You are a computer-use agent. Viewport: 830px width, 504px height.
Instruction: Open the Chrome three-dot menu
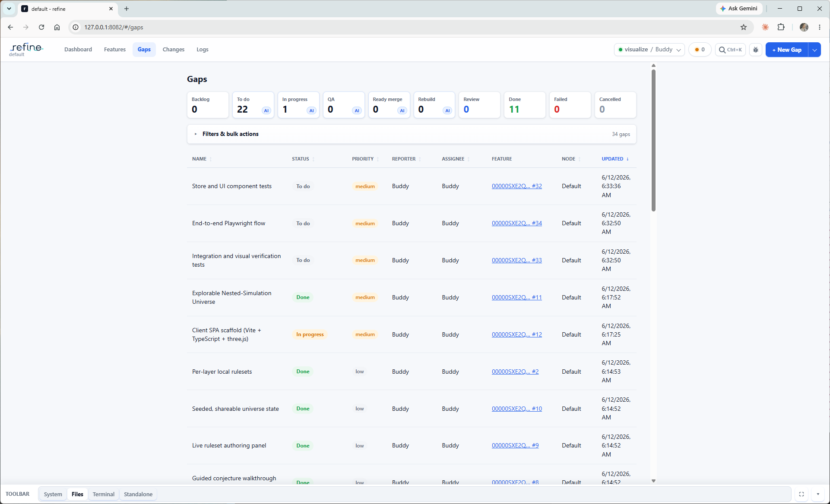click(x=820, y=27)
